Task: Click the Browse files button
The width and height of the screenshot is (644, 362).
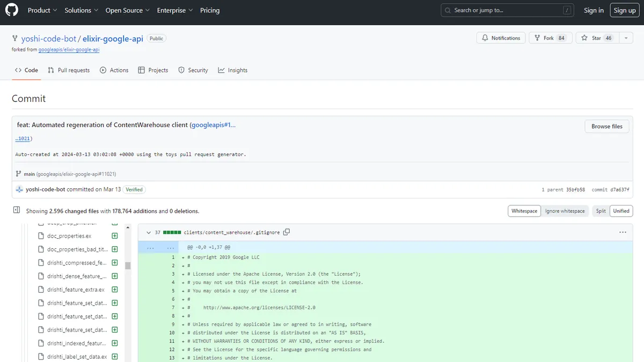Action: point(607,127)
